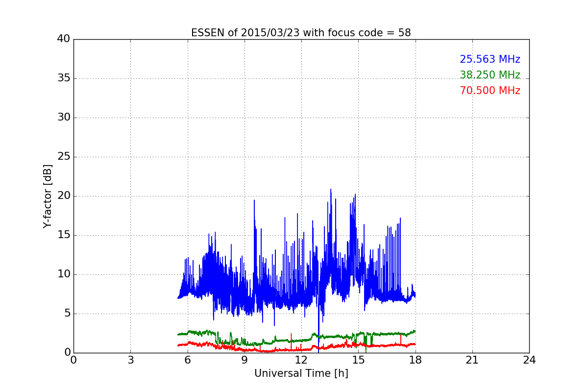Click the x-axis tick label '9'
The width and height of the screenshot is (588, 392).
click(x=245, y=360)
